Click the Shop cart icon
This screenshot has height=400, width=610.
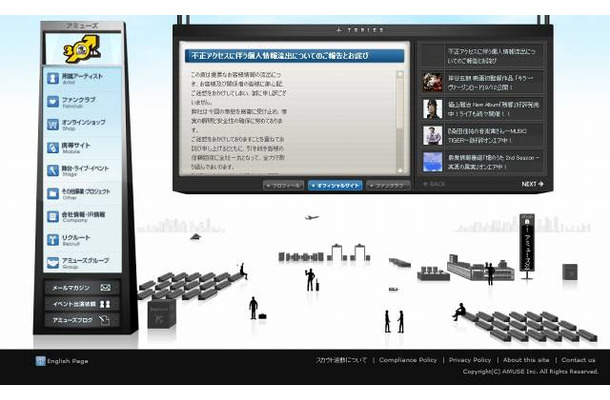pyautogui.click(x=53, y=125)
